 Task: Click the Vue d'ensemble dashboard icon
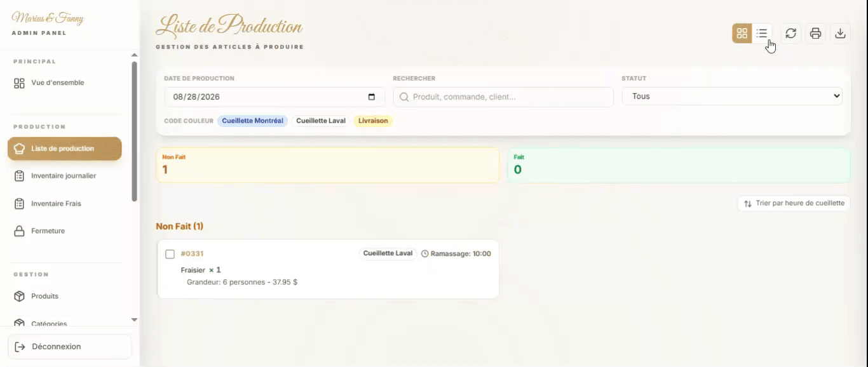[x=20, y=83]
